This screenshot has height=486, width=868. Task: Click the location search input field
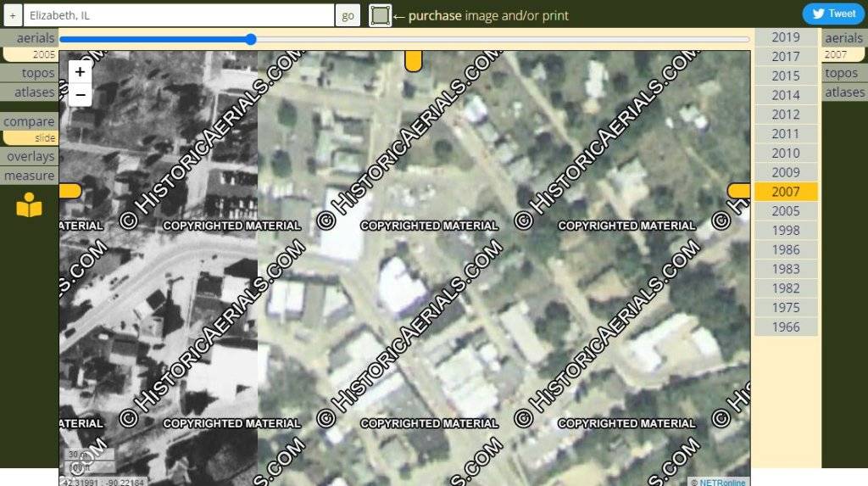178,15
